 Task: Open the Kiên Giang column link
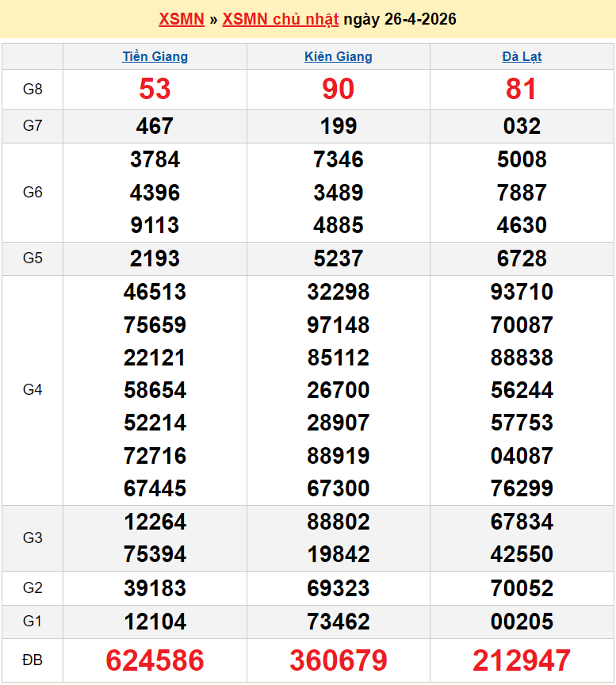(x=339, y=57)
